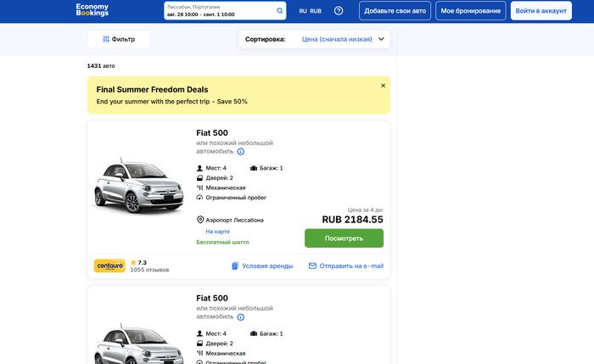
Task: Click 1431 авто results count
Action: 101,66
